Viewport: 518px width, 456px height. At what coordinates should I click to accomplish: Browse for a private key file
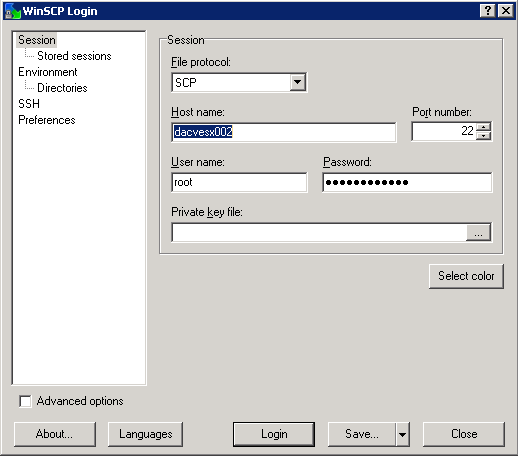tap(478, 232)
